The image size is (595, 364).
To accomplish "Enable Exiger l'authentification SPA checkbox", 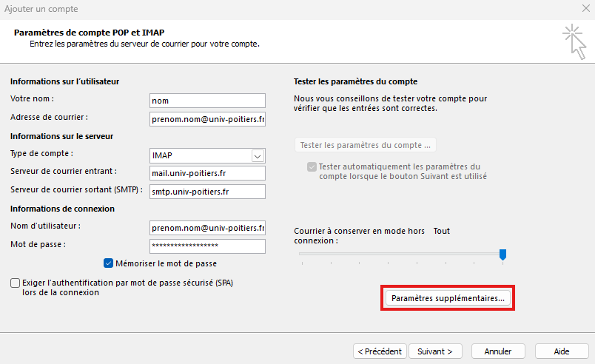I will click(x=16, y=283).
